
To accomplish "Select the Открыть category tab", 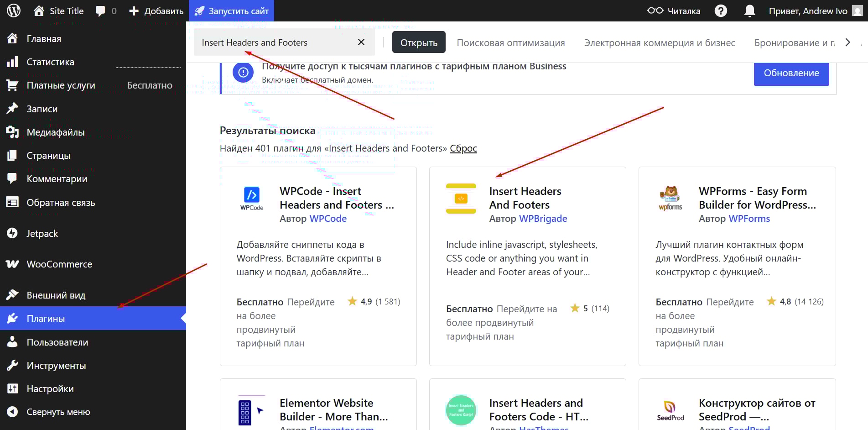I will (x=419, y=42).
